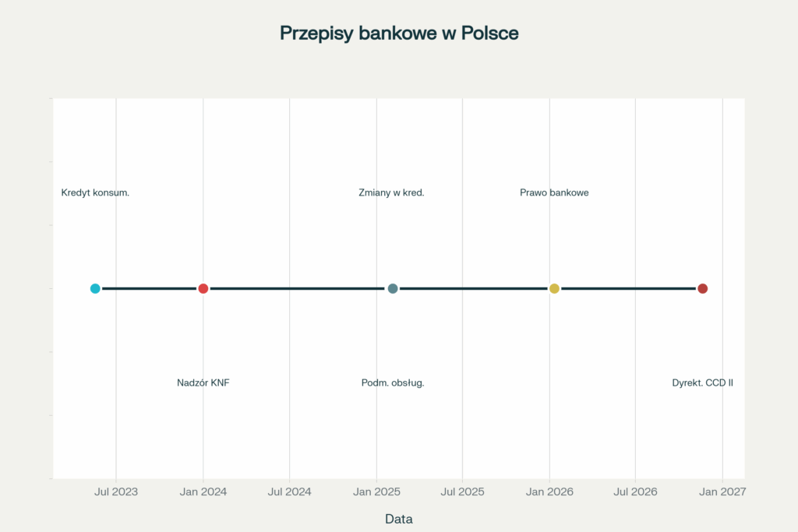798x532 pixels.
Task: Click the "Jan 2027" axis tick label
Action: [x=722, y=492]
